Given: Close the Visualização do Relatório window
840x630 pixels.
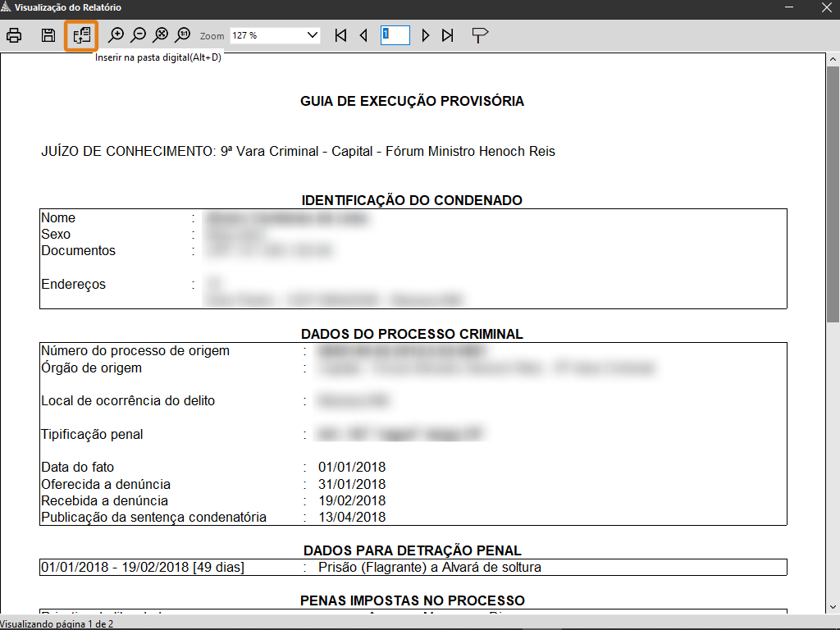Looking at the screenshot, I should (x=827, y=7).
